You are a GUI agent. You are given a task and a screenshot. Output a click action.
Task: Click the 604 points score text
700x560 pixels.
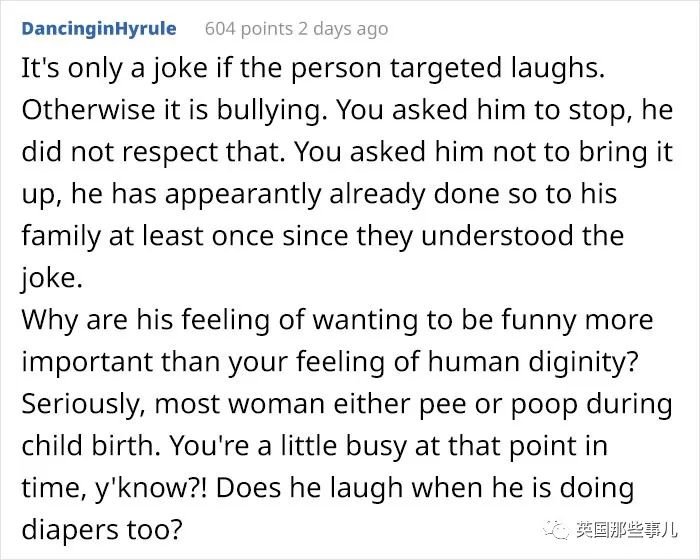pos(249,29)
